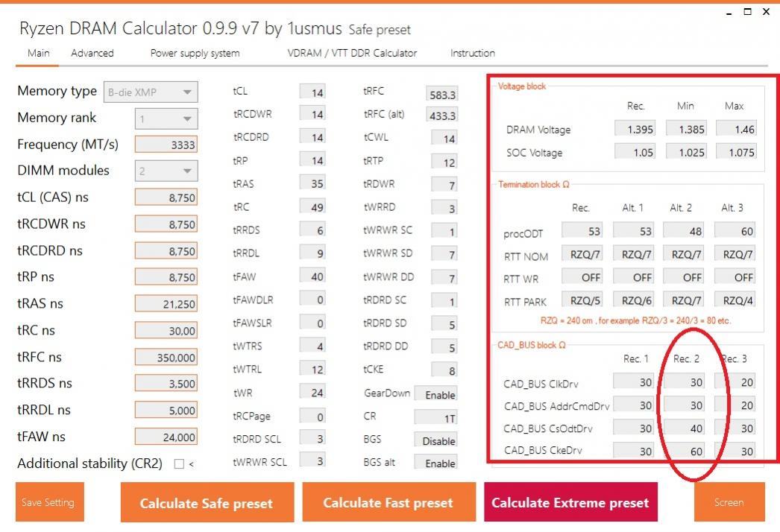This screenshot has height=532, width=780.
Task: Click Calculate Fast preset button
Action: [389, 503]
